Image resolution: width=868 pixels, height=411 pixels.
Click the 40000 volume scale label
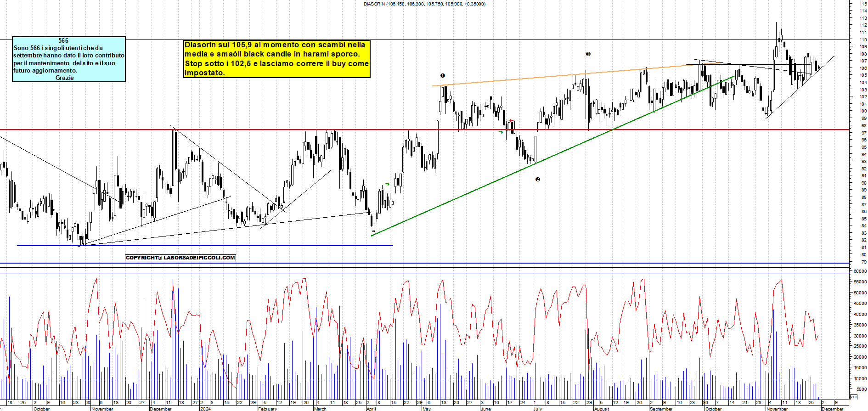click(x=860, y=315)
